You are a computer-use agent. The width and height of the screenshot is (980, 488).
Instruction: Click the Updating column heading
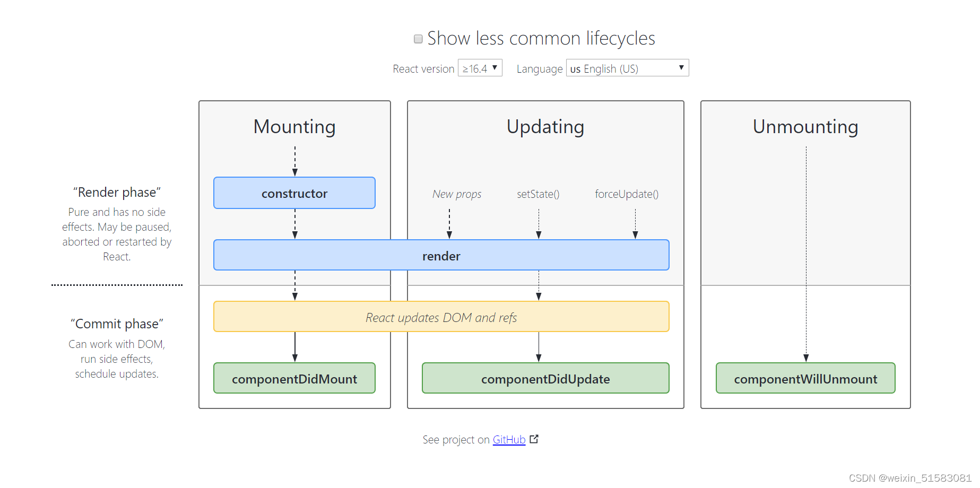545,127
